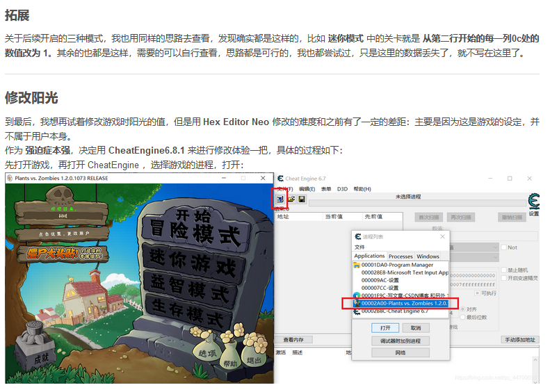Click the progress bar under 未选择进程
550x392 pixels.
417,204
